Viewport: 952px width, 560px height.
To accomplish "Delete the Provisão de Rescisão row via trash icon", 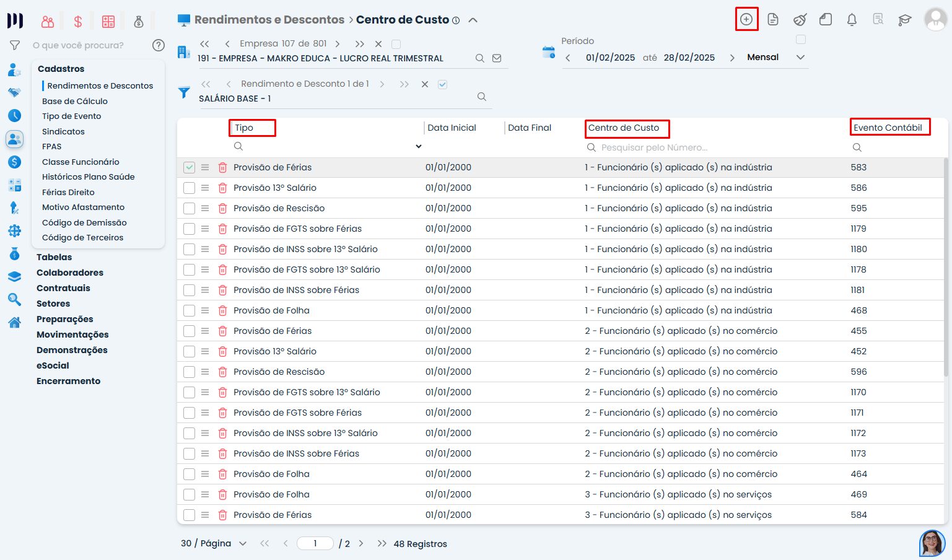I will coord(222,208).
